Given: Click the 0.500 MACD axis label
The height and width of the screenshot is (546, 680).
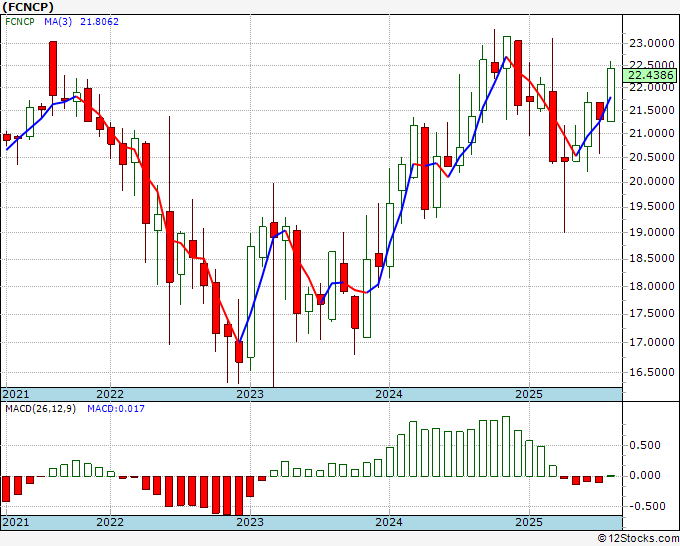Looking at the screenshot, I should coord(645,445).
